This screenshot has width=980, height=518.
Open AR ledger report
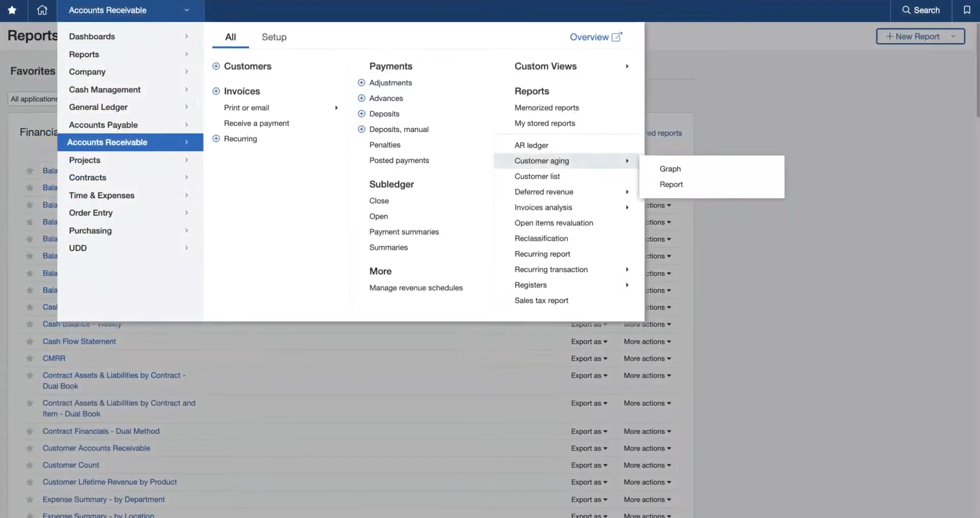(x=531, y=146)
